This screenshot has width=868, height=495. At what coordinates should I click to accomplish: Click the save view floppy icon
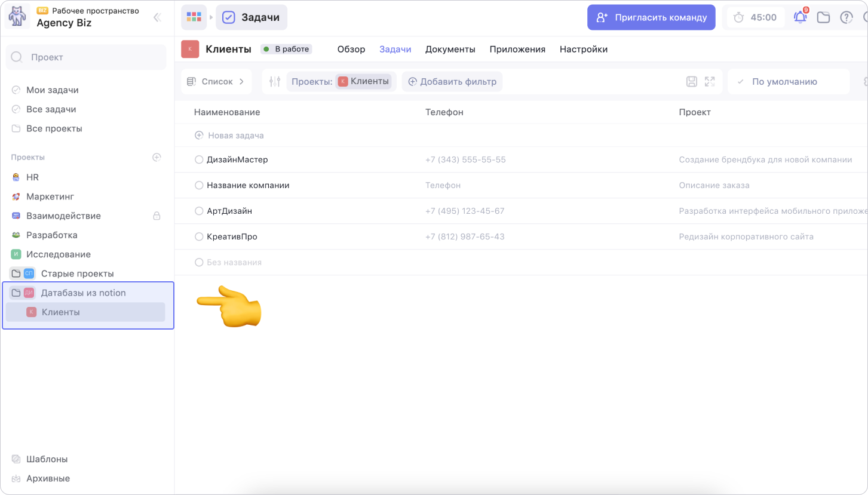[x=691, y=82]
